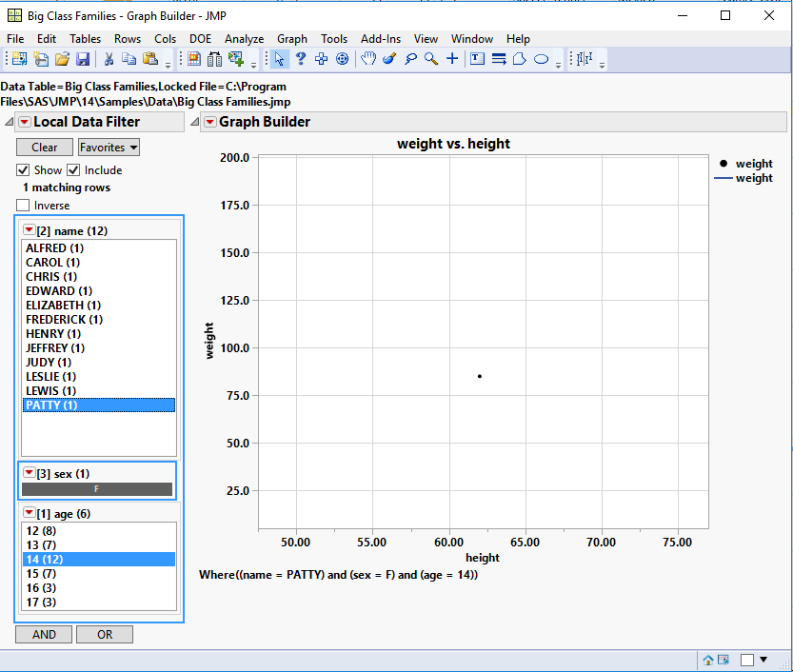The height and width of the screenshot is (672, 793).
Task: Select the Grabber hand tool
Action: pyautogui.click(x=367, y=59)
